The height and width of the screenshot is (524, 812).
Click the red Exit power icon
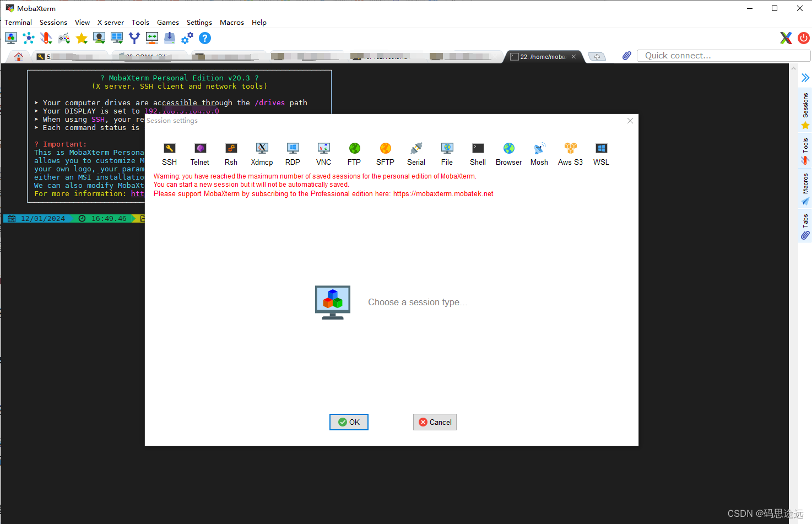pyautogui.click(x=804, y=38)
